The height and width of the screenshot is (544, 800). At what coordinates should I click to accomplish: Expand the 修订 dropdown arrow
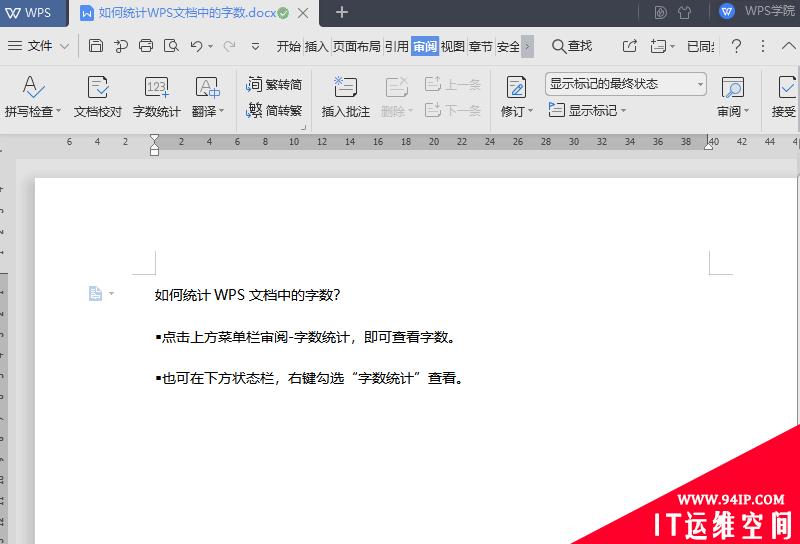pyautogui.click(x=531, y=111)
